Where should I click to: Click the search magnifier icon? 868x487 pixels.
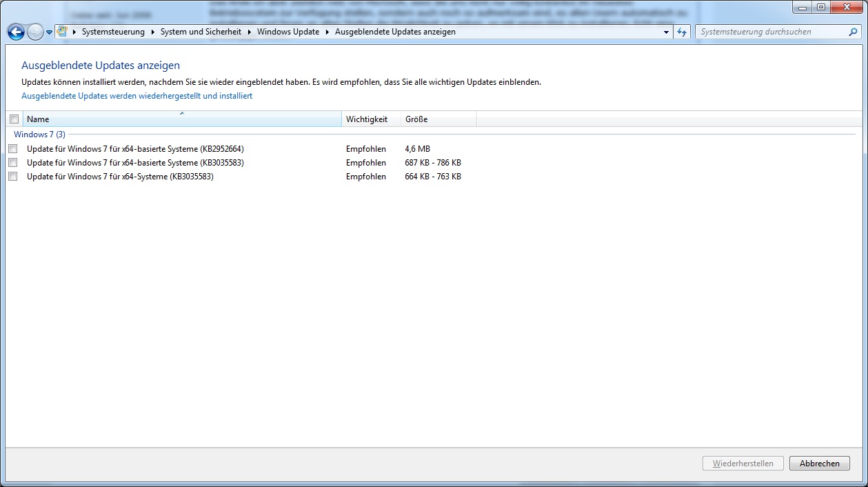pos(854,32)
